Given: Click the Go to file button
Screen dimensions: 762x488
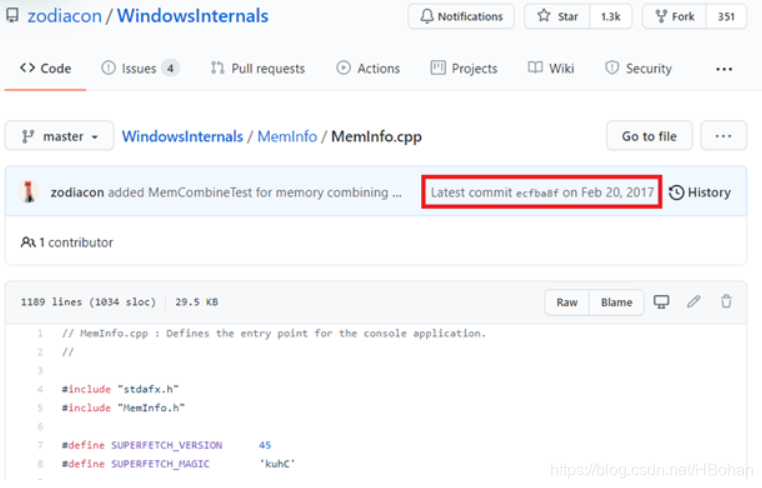Looking at the screenshot, I should (649, 136).
